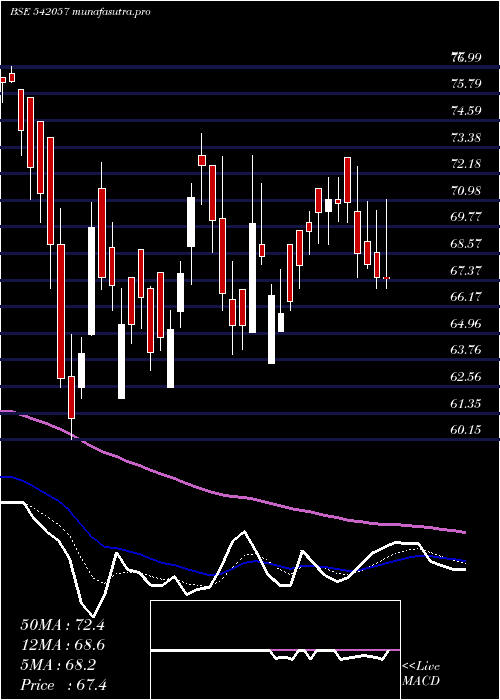Click the 62.56 price axis label

466,376
